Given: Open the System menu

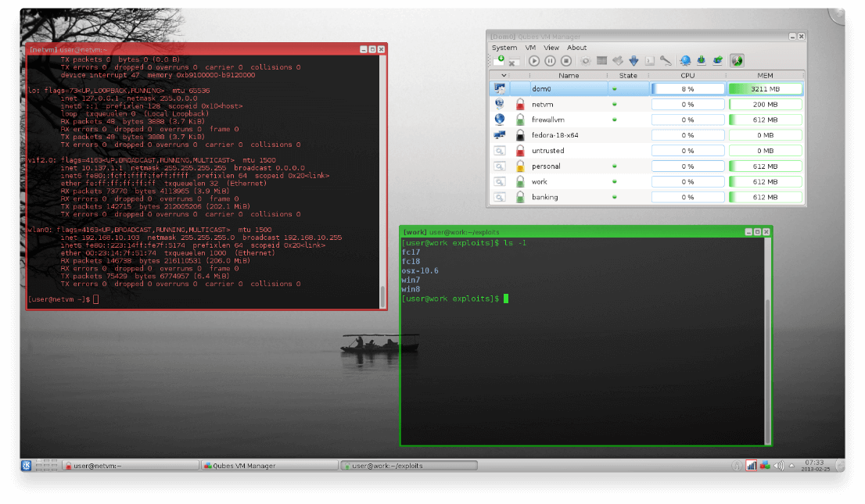Looking at the screenshot, I should point(504,48).
